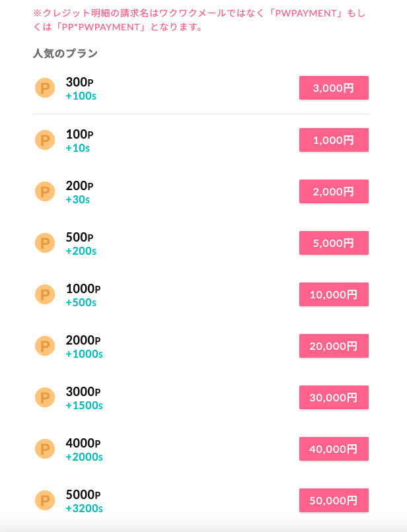This screenshot has width=407, height=532.
Task: Select the 40,000円 plan button
Action: (x=334, y=449)
